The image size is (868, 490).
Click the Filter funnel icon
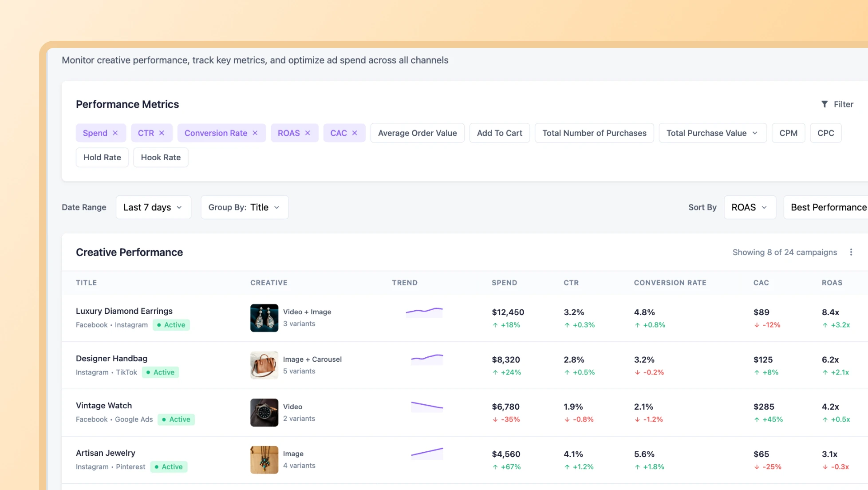tap(825, 104)
